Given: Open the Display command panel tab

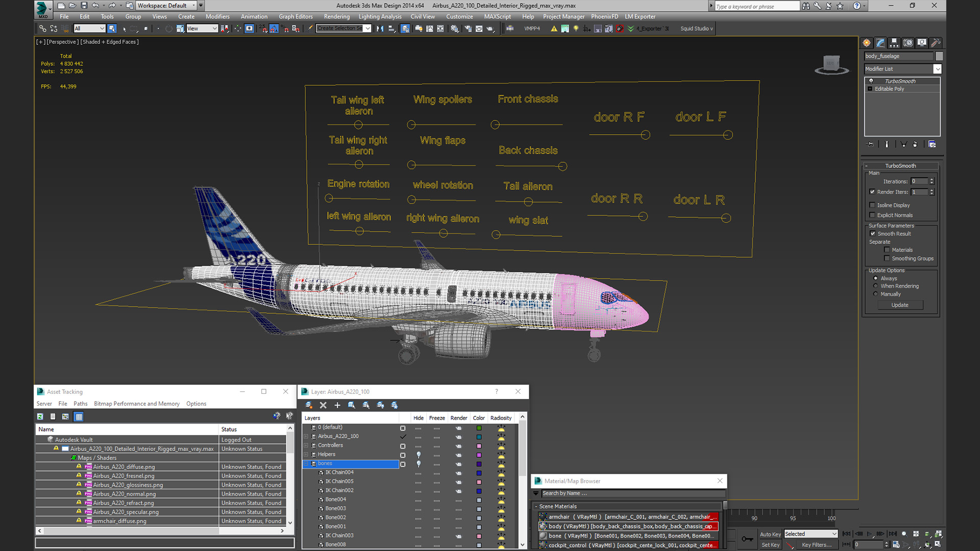Looking at the screenshot, I should pos(922,43).
